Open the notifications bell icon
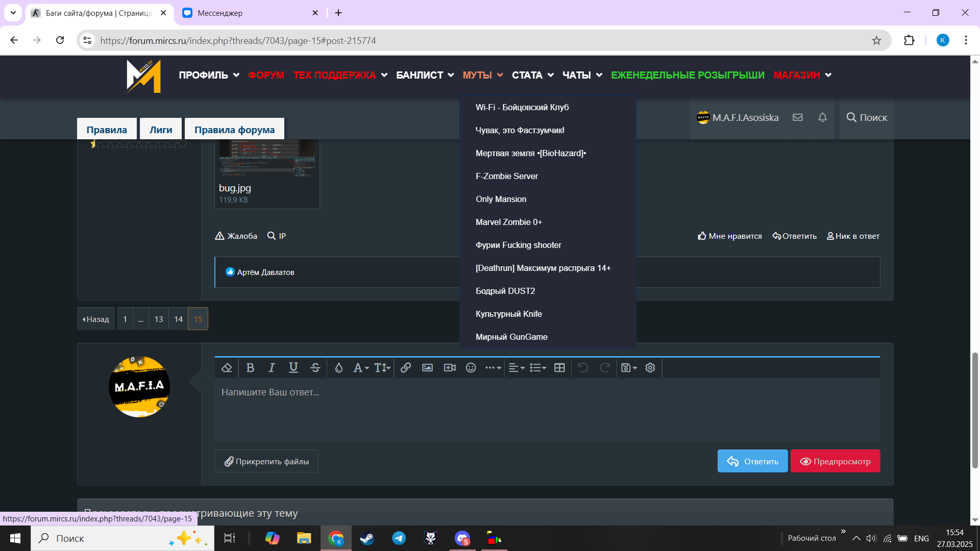The width and height of the screenshot is (980, 551). tap(822, 117)
